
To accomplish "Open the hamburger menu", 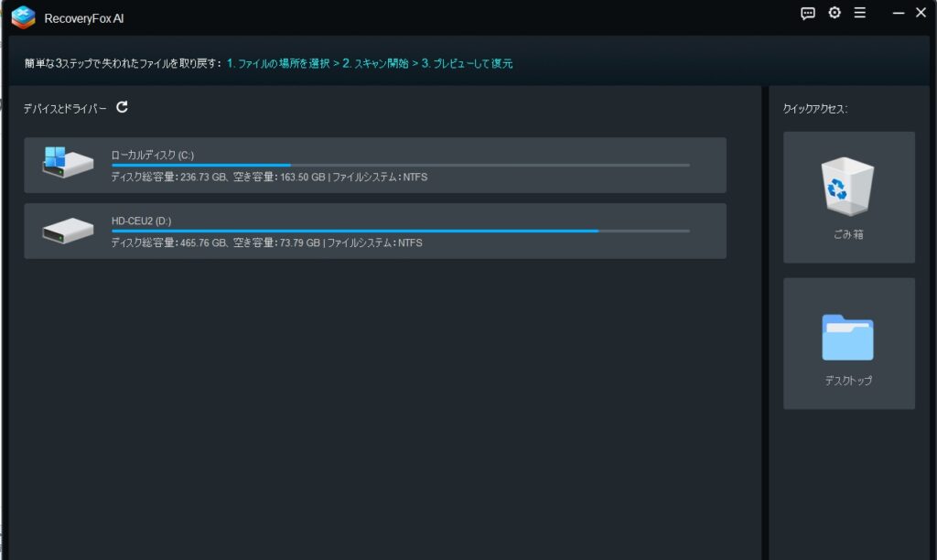I will 859,14.
